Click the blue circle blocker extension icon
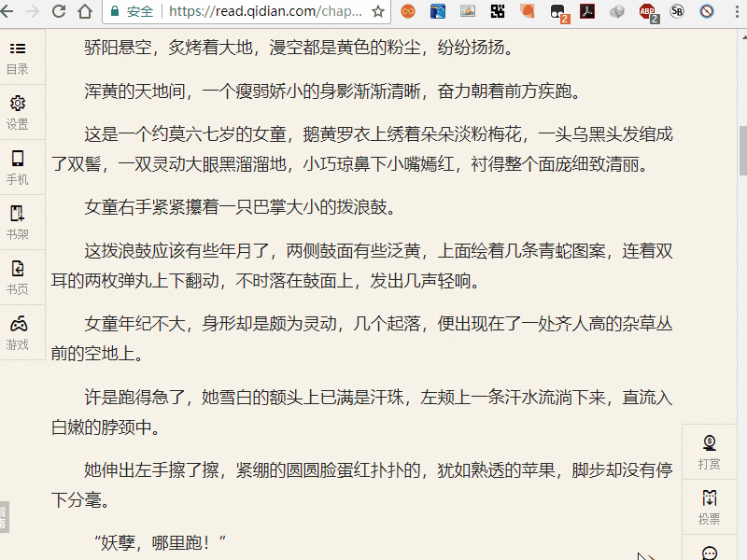 tap(707, 11)
